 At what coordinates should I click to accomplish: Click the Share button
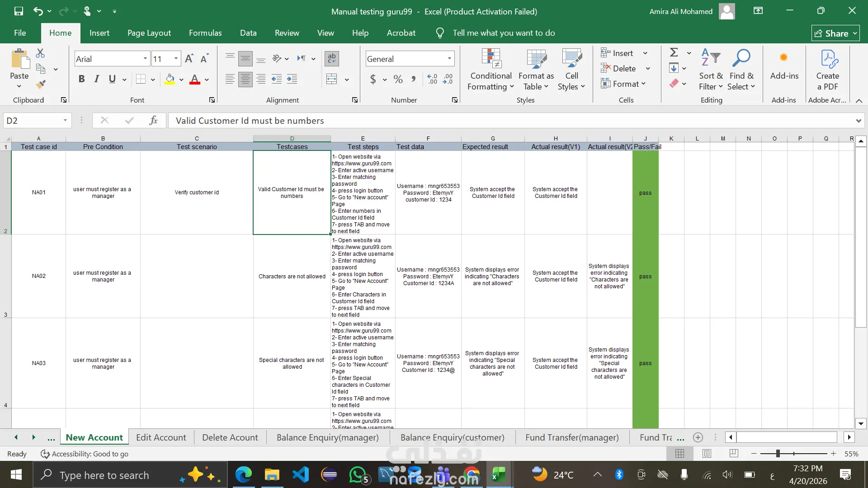(835, 33)
